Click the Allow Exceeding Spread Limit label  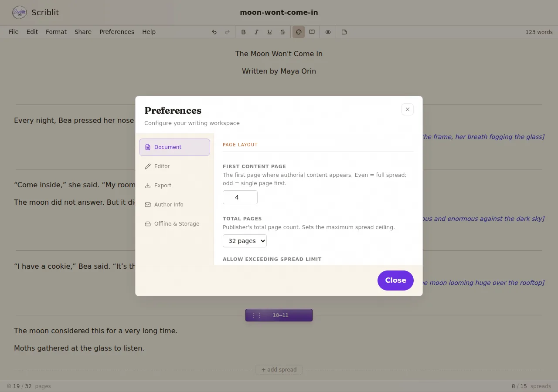click(272, 259)
